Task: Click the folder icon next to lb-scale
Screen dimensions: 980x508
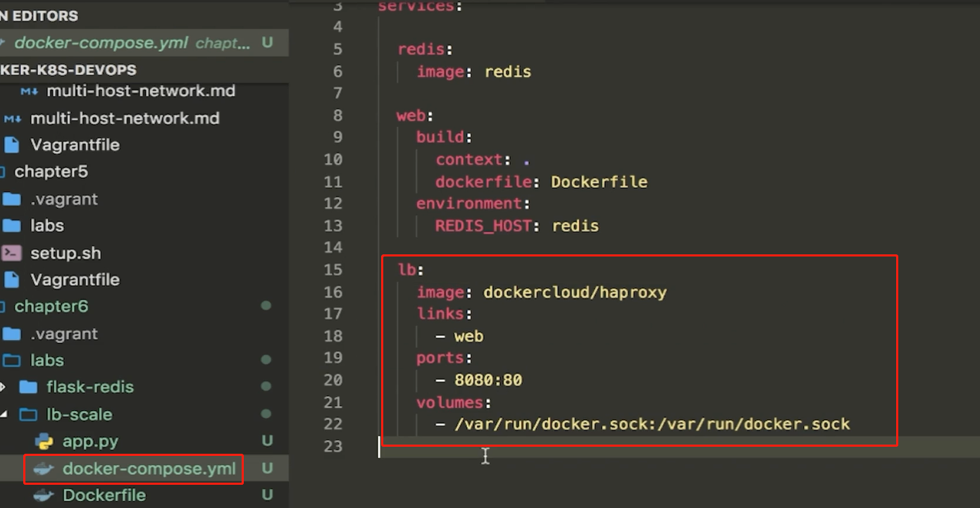Action: pos(28,414)
